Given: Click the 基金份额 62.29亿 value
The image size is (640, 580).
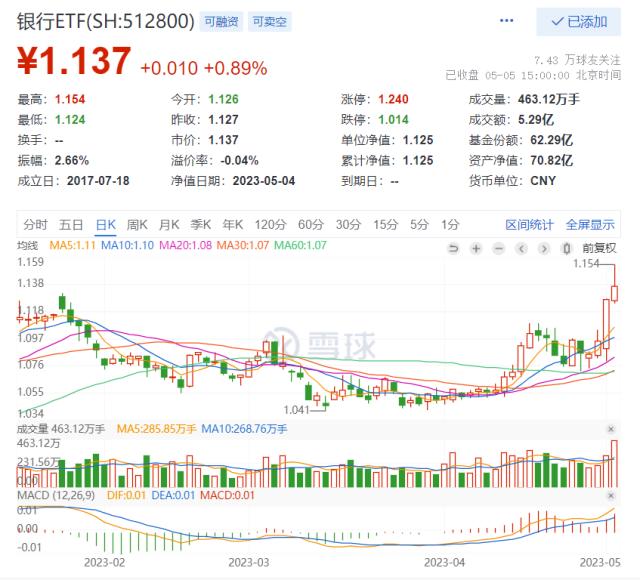Looking at the screenshot, I should click(x=551, y=140).
